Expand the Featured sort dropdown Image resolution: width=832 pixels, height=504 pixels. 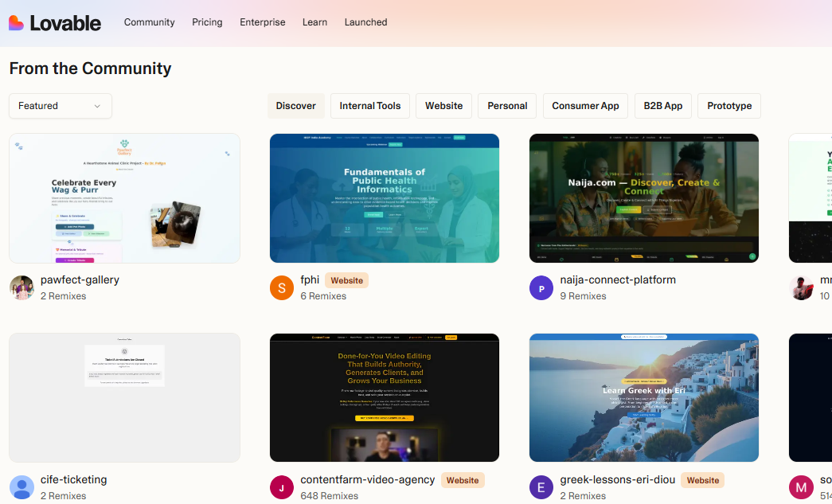coord(61,106)
